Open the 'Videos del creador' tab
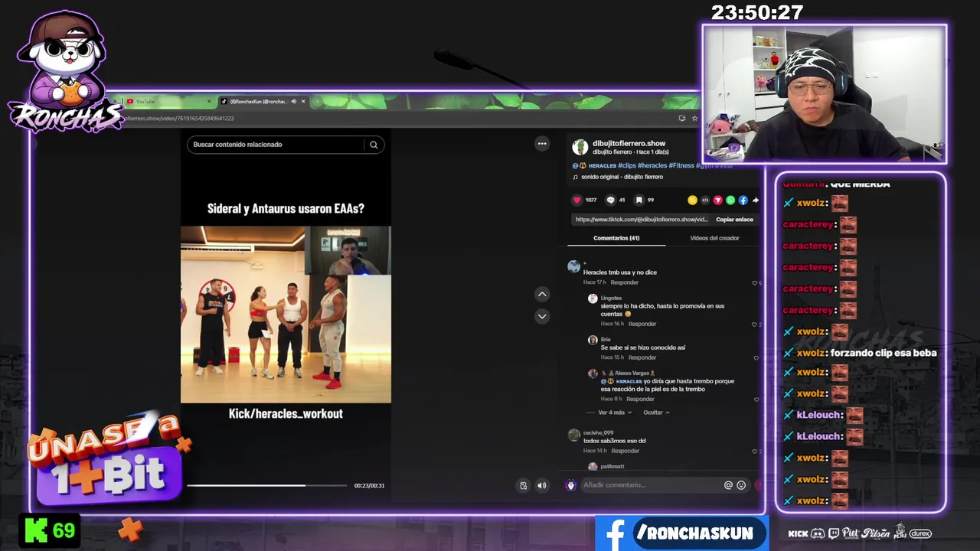The image size is (980, 551). [x=714, y=238]
